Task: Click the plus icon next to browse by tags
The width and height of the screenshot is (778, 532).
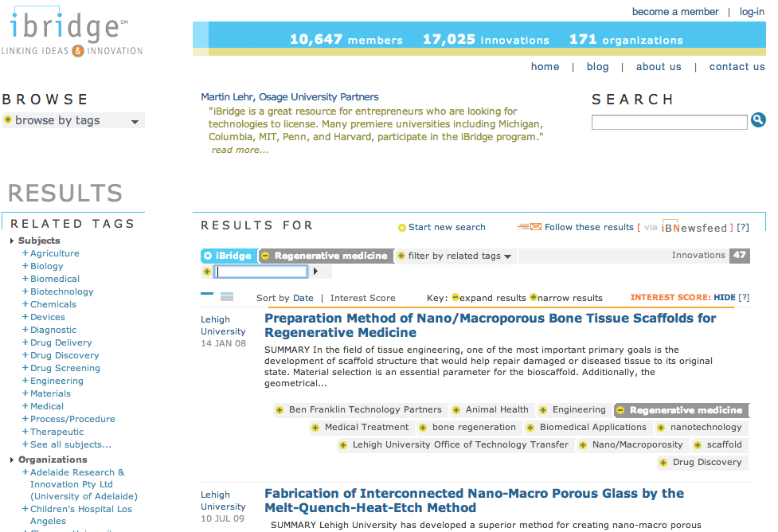Action: pos(8,119)
